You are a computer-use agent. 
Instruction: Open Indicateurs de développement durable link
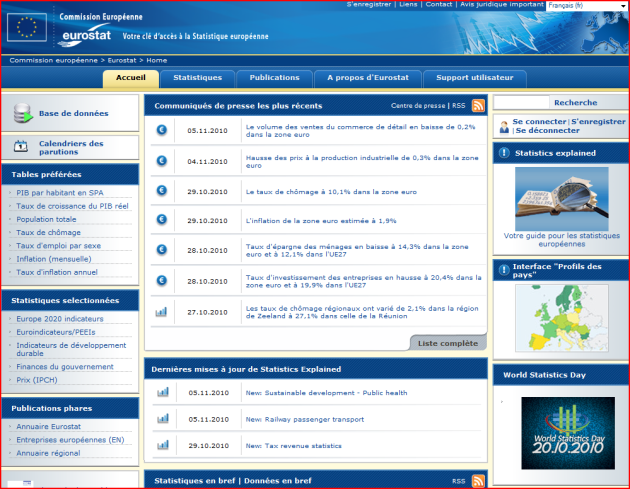point(71,350)
